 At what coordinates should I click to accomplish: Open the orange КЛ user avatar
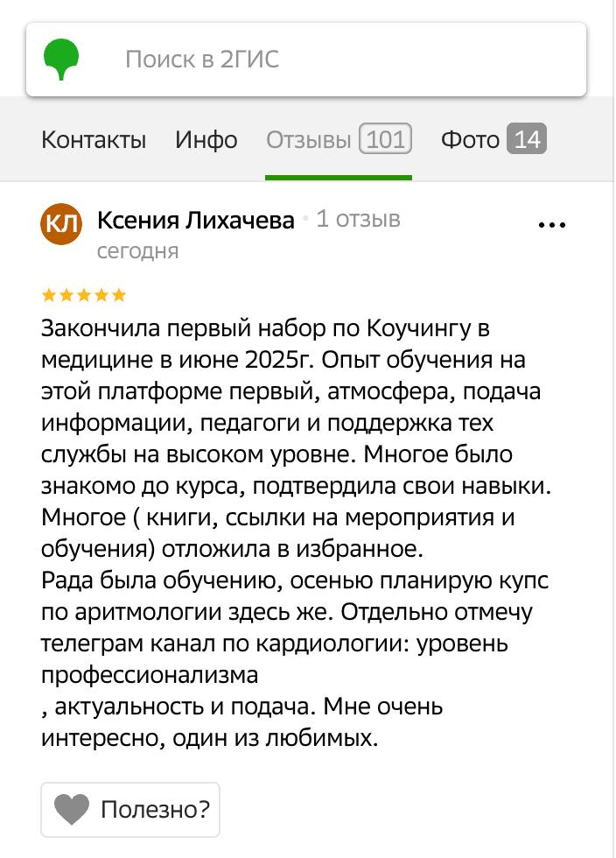(61, 224)
